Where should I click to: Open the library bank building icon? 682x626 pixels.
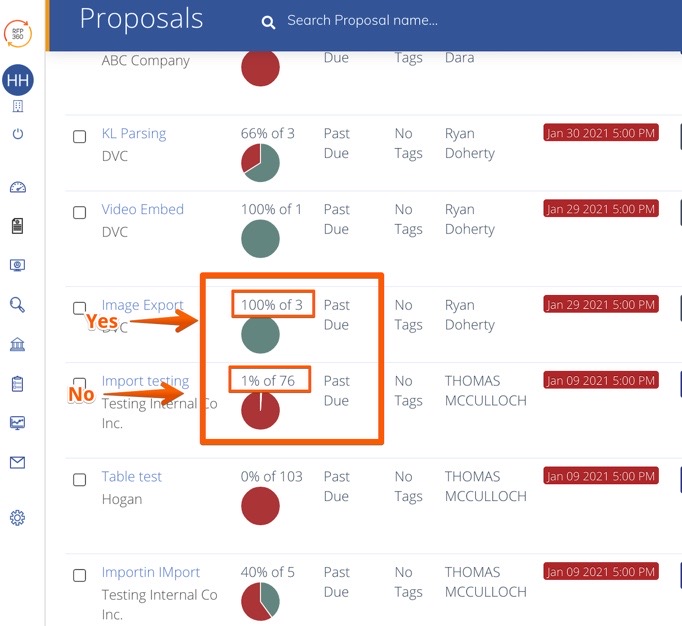point(17,344)
